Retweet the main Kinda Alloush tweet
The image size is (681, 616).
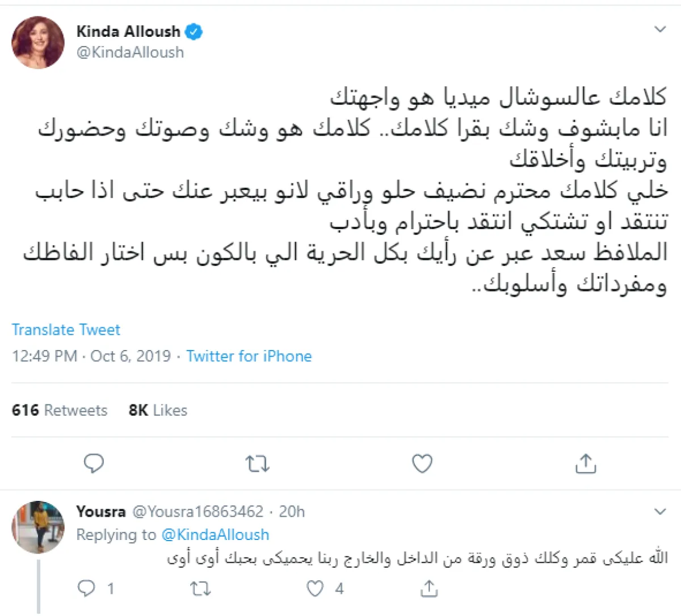pos(257,464)
